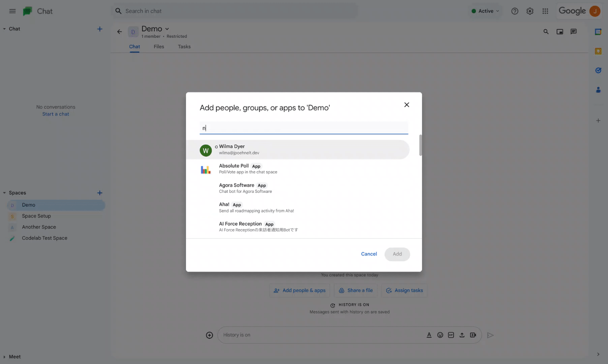Open the Demo space name dropdown
608x364 pixels.
point(166,28)
